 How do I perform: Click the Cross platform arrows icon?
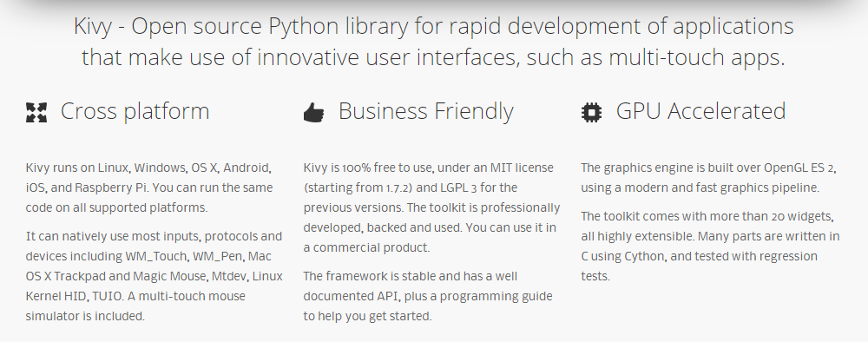point(36,112)
